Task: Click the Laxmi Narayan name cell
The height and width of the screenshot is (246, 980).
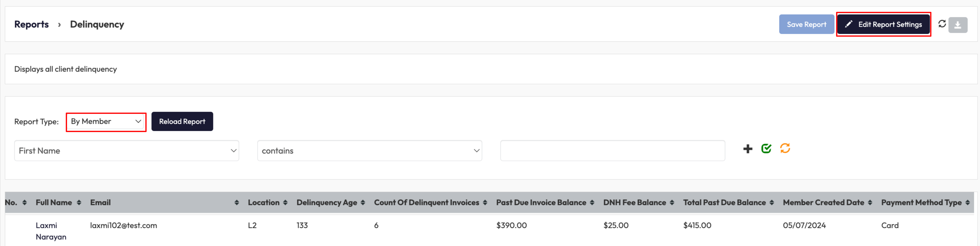Action: coord(51,231)
